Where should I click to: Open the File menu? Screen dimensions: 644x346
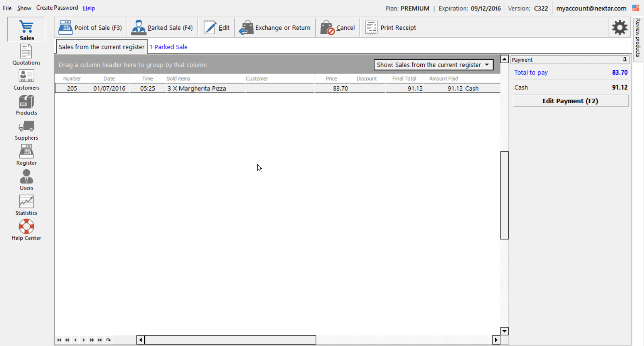coord(7,8)
